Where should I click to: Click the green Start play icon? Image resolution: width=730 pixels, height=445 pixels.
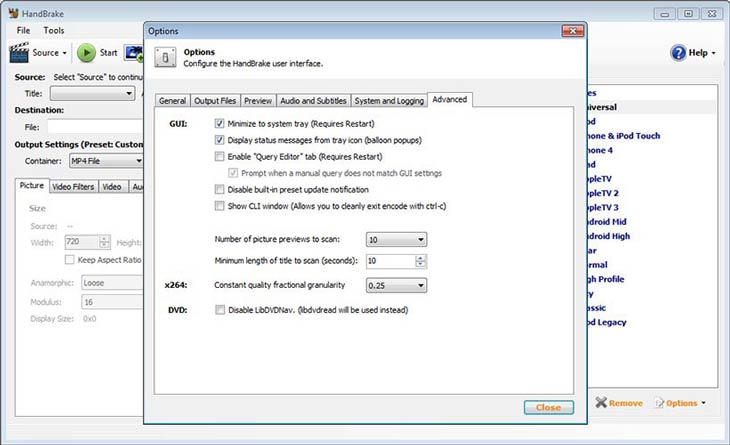[x=86, y=53]
